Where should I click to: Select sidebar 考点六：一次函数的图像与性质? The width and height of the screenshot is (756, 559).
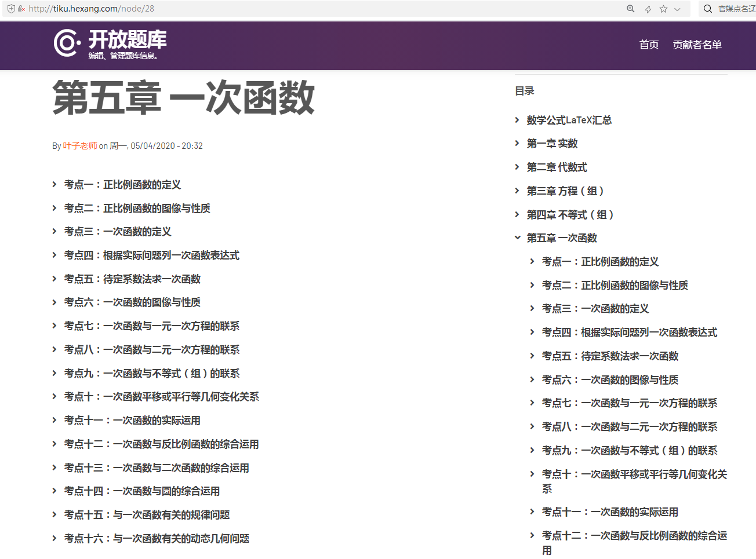(610, 379)
